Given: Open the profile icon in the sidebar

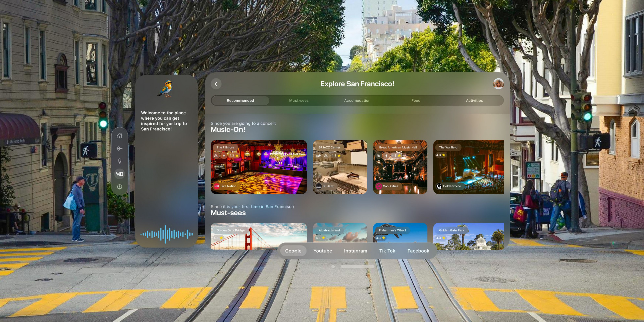Looking at the screenshot, I should pos(119,187).
